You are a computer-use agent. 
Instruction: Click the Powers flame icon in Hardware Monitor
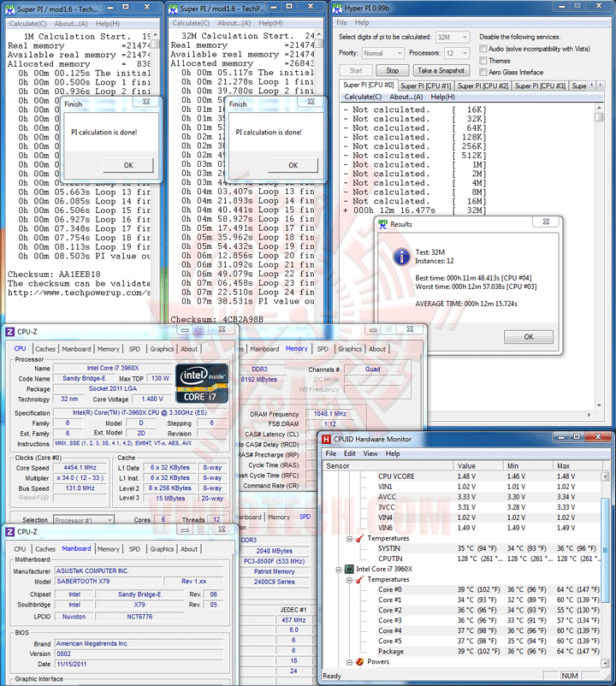[359, 661]
